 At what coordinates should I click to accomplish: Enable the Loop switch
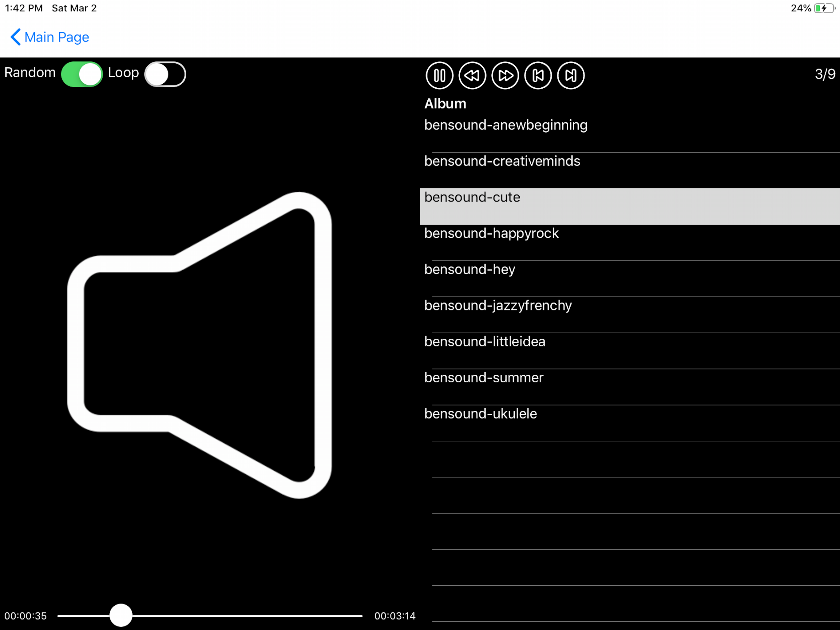point(165,74)
